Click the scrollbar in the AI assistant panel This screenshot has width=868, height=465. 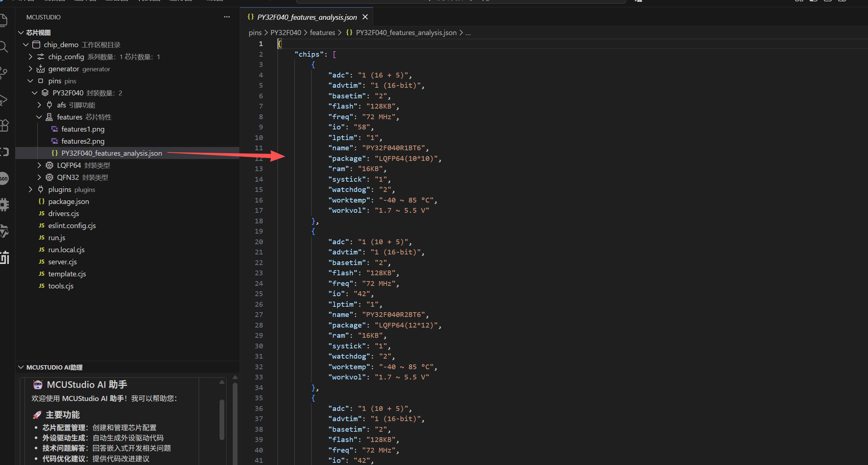click(222, 420)
